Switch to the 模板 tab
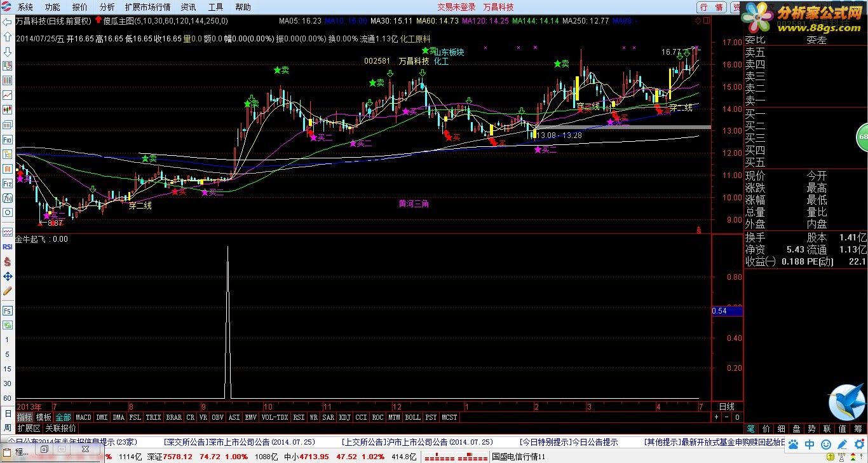The height and width of the screenshot is (463, 868). click(44, 417)
